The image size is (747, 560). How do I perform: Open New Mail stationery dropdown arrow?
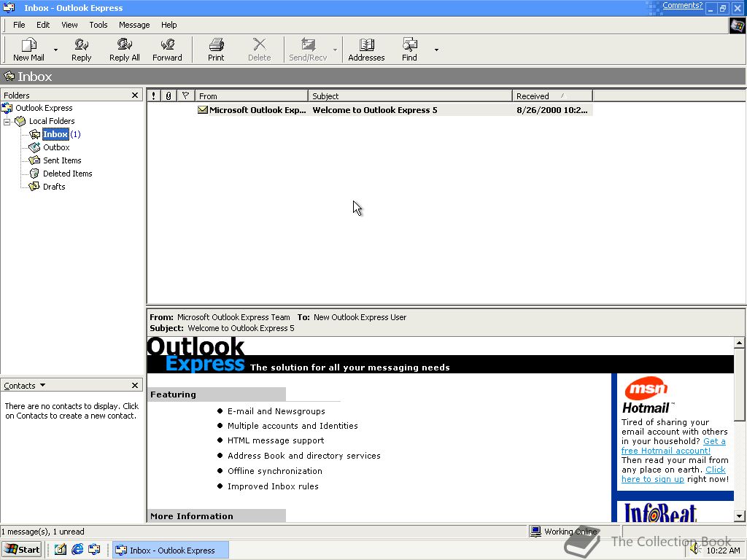[55, 50]
